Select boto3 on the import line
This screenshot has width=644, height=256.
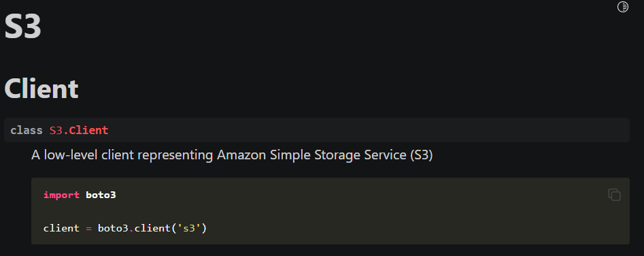(101, 195)
